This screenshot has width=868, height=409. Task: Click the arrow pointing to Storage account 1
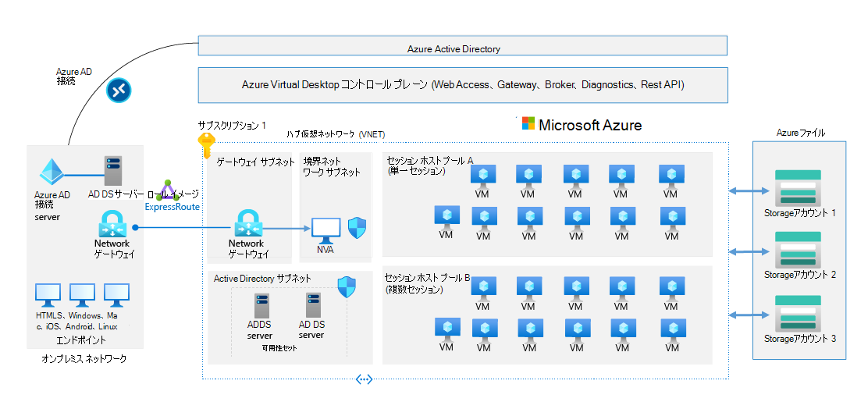[750, 191]
